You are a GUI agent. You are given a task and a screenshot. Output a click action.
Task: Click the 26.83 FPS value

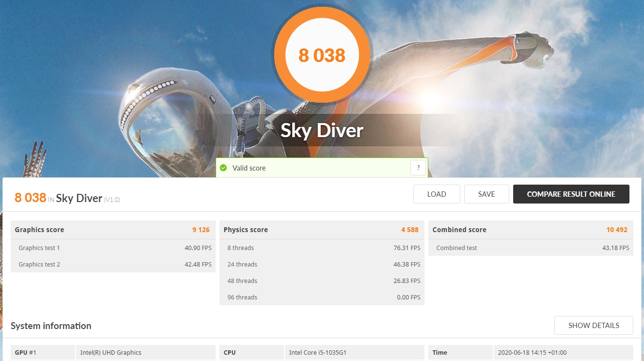pos(407,281)
